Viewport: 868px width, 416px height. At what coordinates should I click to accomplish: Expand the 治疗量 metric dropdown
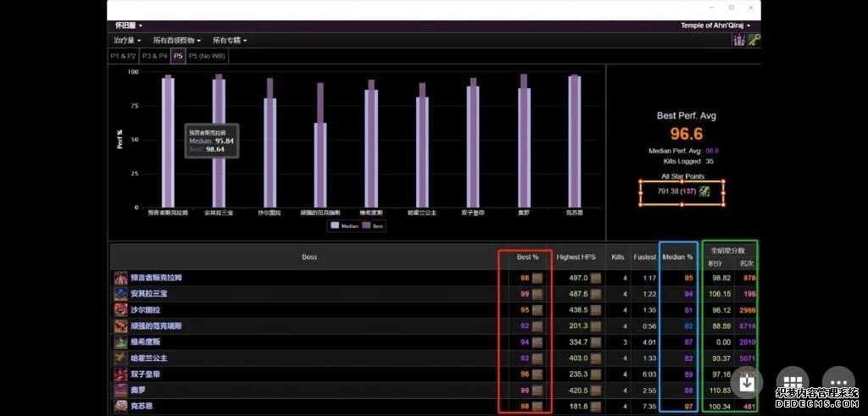[x=128, y=40]
